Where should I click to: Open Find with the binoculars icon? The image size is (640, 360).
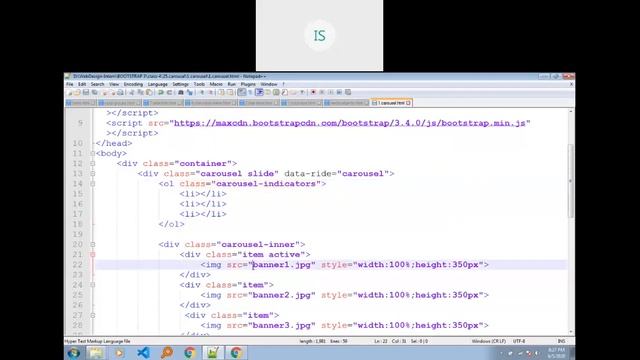[x=180, y=93]
